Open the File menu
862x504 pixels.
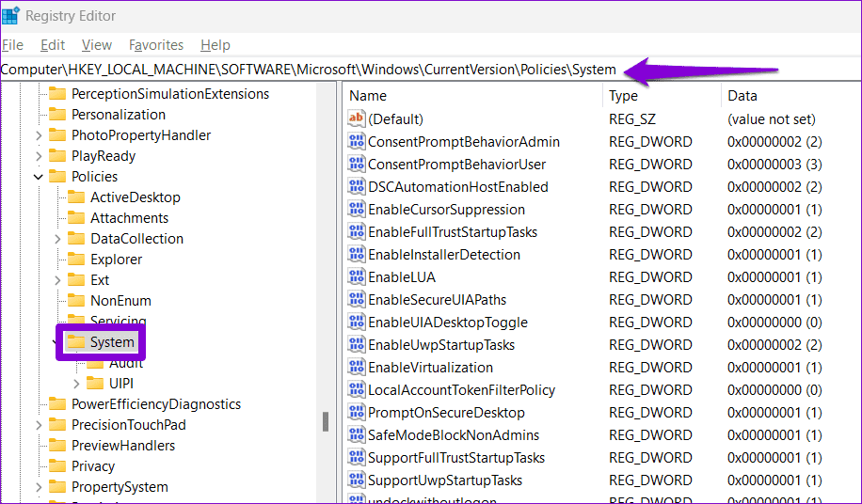pyautogui.click(x=12, y=45)
